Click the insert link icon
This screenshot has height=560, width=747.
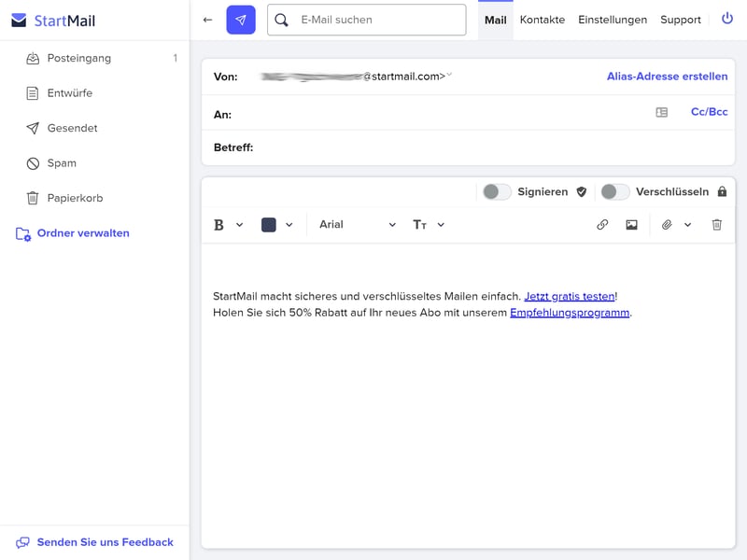(602, 225)
